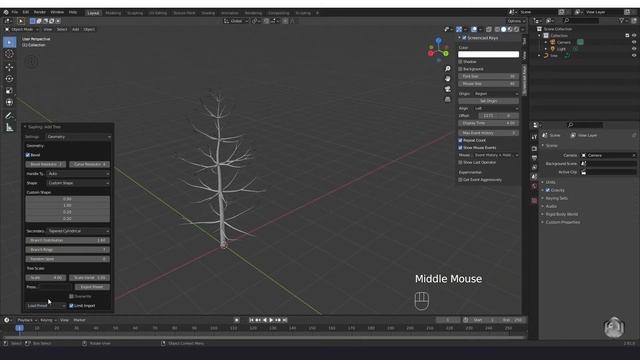
Task: Open the outliner filter funnel icon
Action: tap(621, 20)
